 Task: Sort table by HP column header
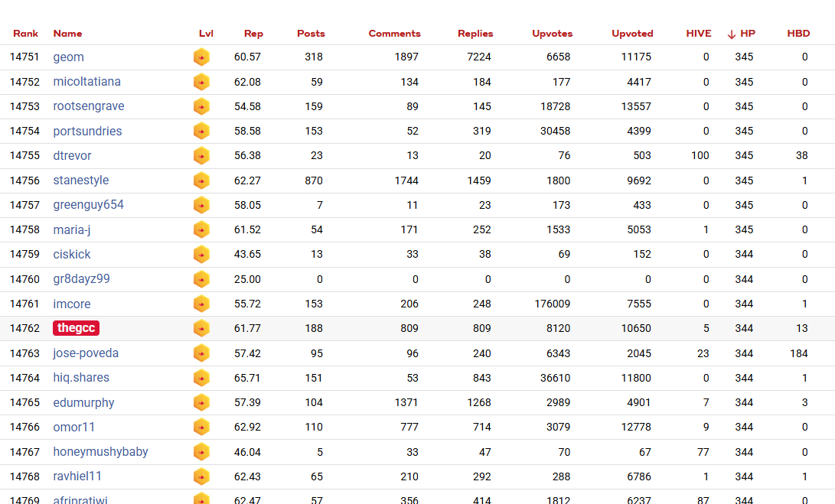pyautogui.click(x=746, y=34)
